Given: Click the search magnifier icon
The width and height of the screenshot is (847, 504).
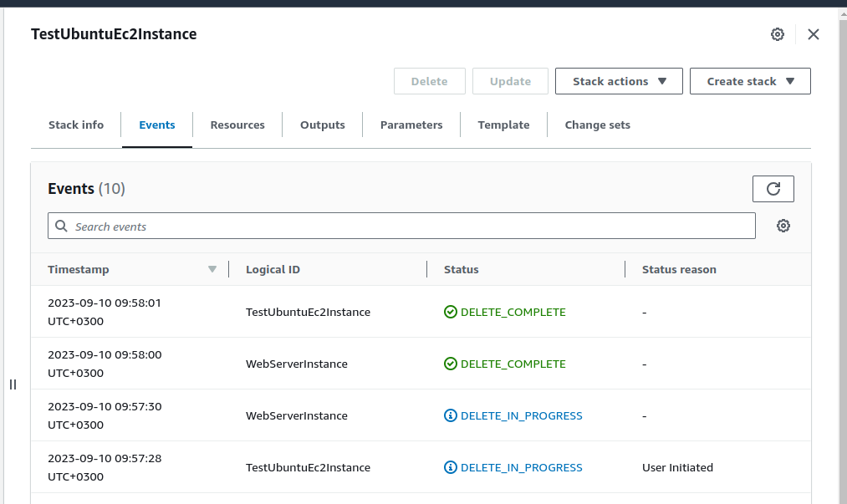Looking at the screenshot, I should point(62,226).
